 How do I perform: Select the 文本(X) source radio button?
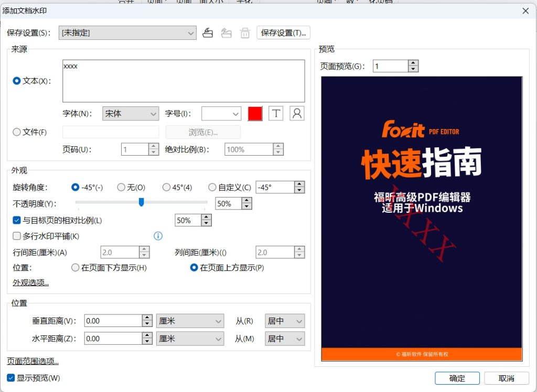point(16,81)
